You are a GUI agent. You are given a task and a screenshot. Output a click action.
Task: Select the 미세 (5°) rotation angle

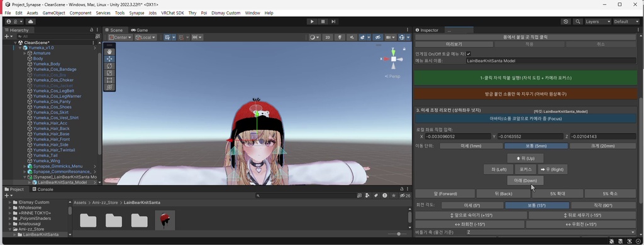[x=472, y=205]
